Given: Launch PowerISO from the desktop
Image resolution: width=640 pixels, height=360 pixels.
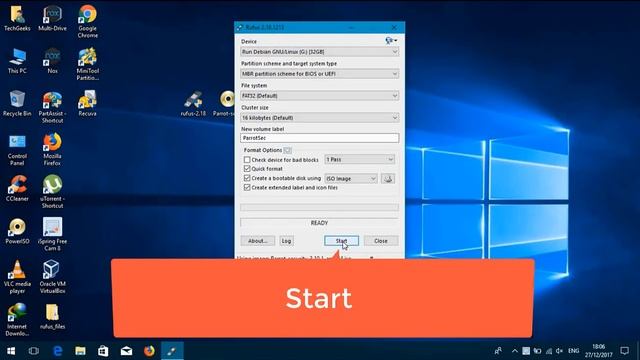Looking at the screenshot, I should pos(17,231).
